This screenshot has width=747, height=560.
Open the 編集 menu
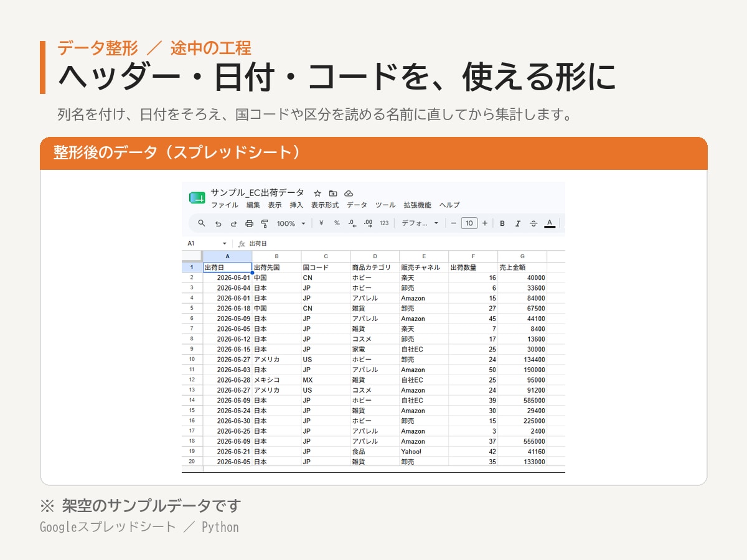(253, 205)
